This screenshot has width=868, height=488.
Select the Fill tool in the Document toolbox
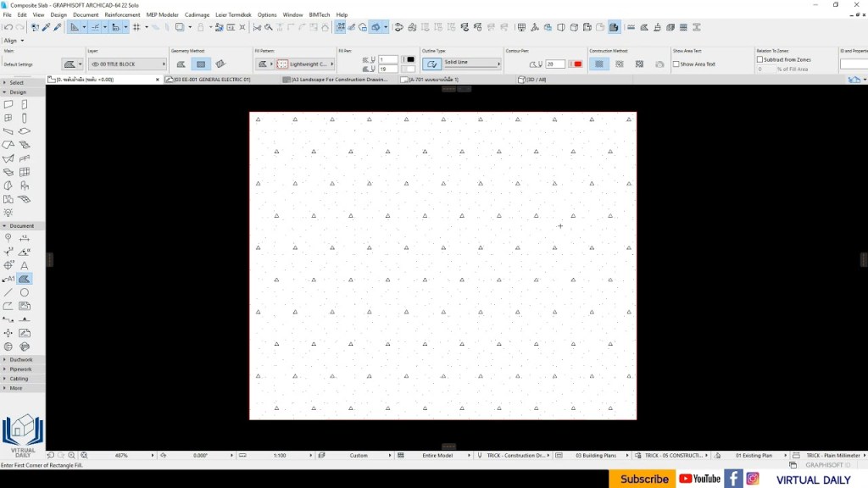(x=25, y=278)
